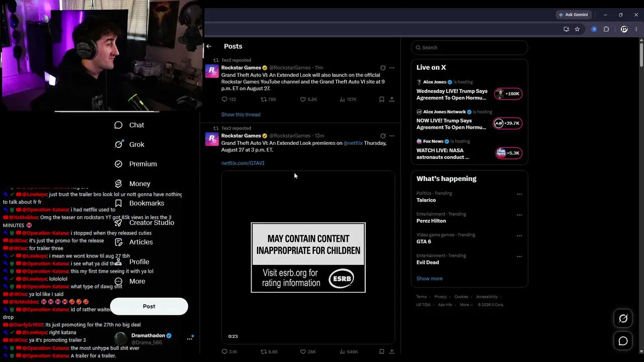Share the 11m Rockstar Games post
The width and height of the screenshot is (644, 362).
[392, 100]
